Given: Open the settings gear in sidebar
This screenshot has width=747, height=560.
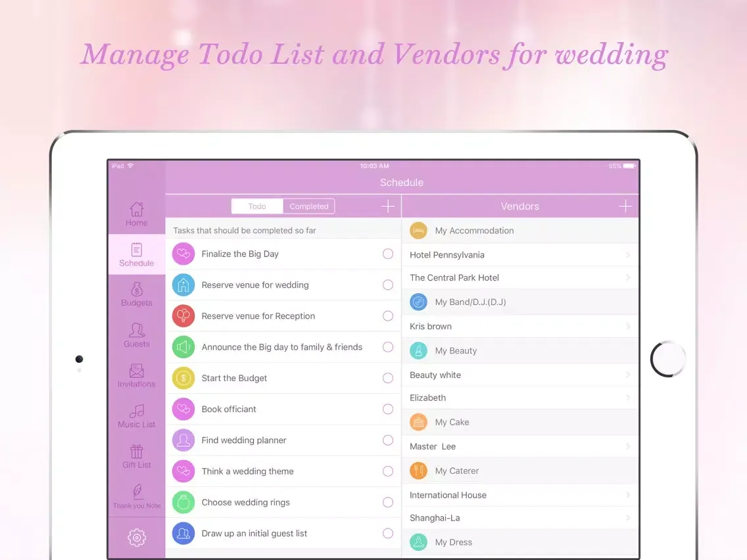Looking at the screenshot, I should (x=137, y=538).
